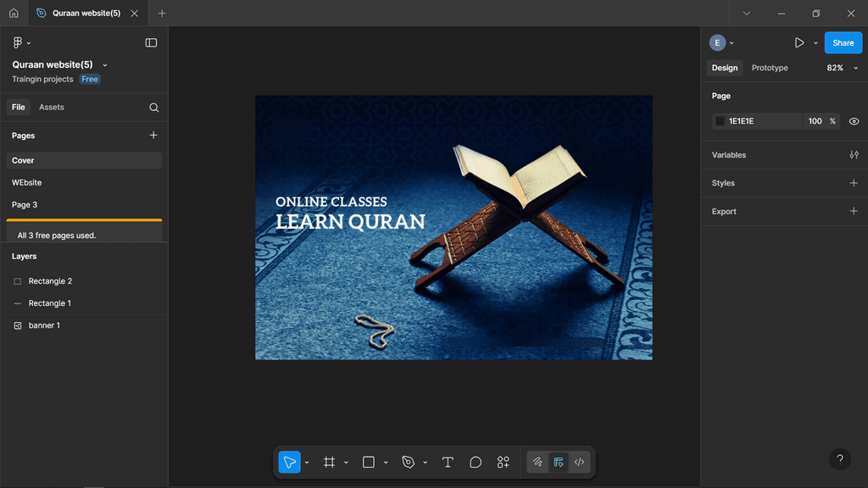Collapse the left sidebar panel

(x=151, y=42)
